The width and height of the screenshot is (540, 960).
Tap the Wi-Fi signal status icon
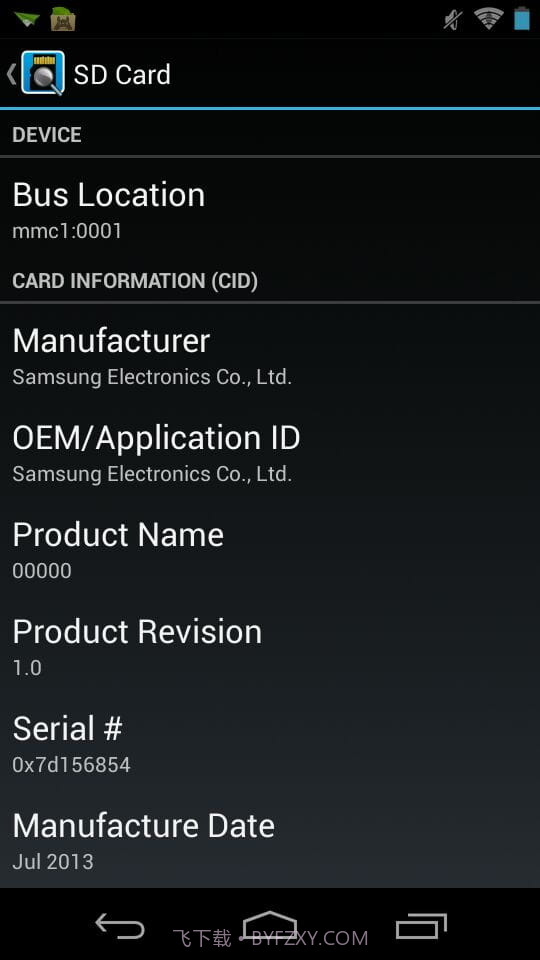[x=489, y=18]
